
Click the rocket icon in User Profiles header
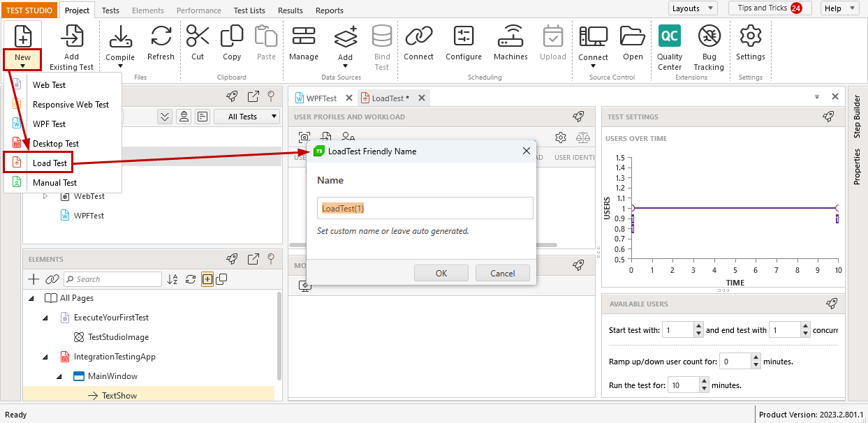pyautogui.click(x=578, y=117)
